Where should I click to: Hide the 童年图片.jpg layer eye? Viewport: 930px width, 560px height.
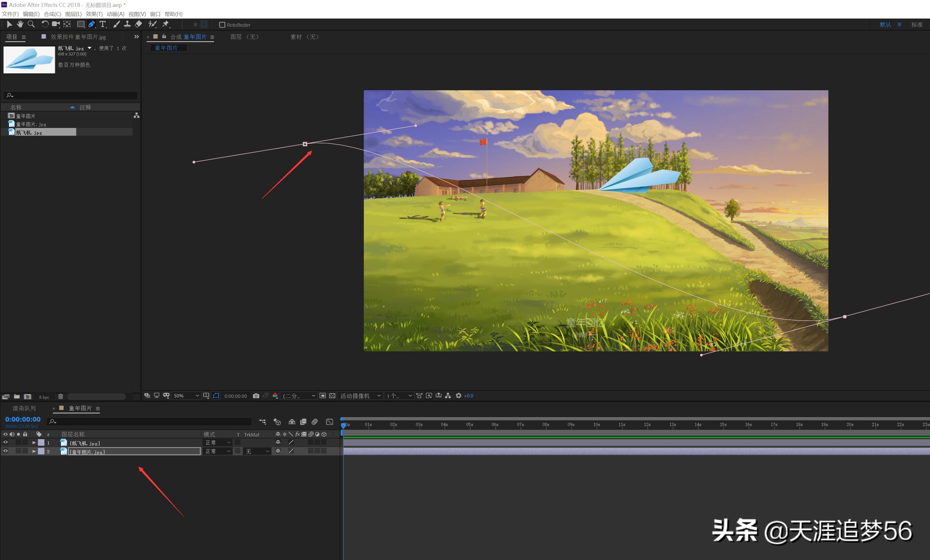(x=5, y=451)
